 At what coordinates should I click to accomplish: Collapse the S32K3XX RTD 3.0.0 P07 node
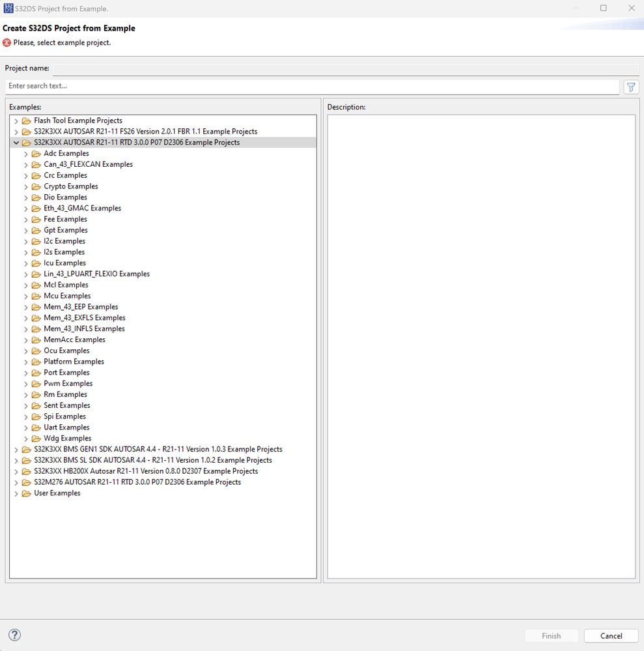(x=16, y=143)
